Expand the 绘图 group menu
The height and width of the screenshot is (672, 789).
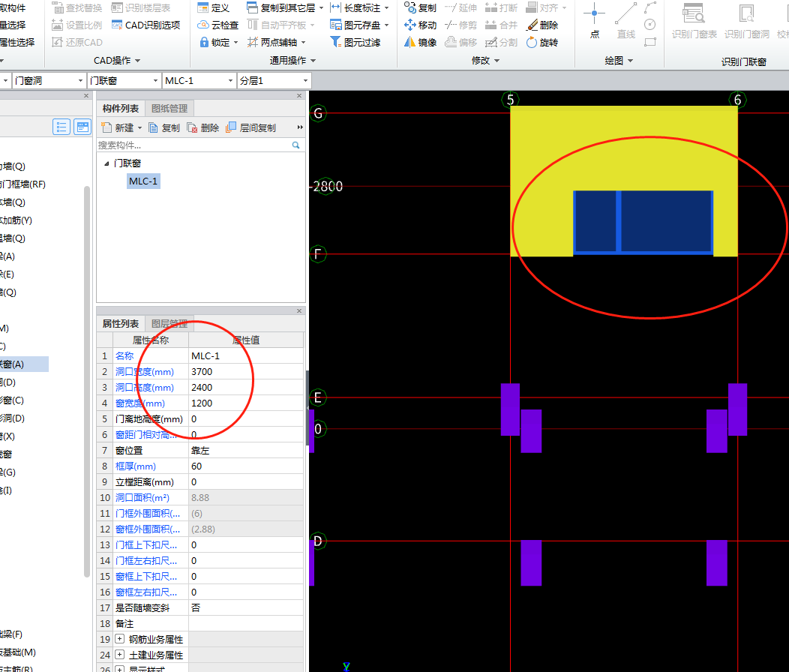pos(619,61)
